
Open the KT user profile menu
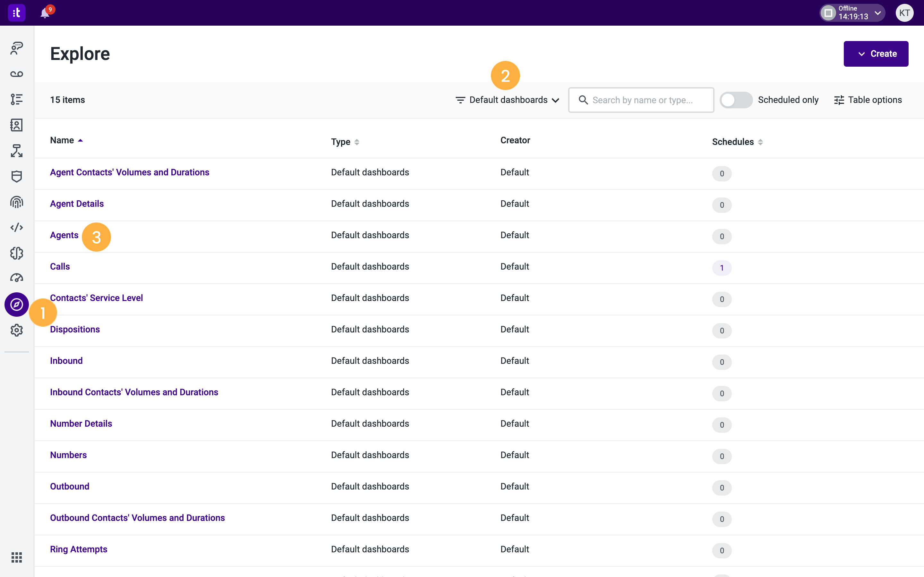tap(904, 13)
